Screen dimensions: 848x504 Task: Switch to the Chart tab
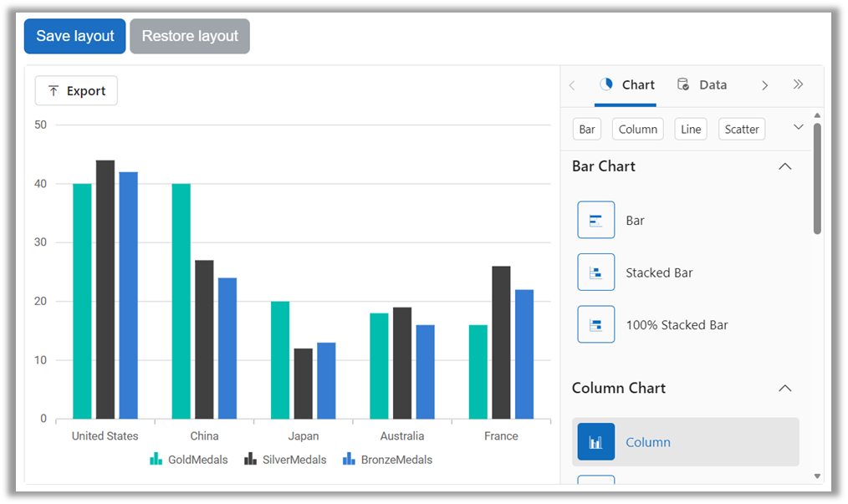pos(626,85)
